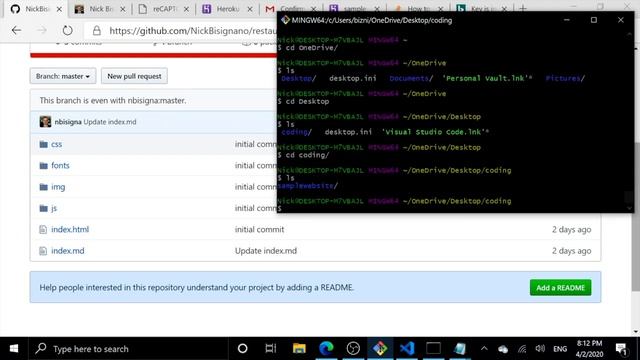Open the css folder
The height and width of the screenshot is (360, 640).
point(57,144)
